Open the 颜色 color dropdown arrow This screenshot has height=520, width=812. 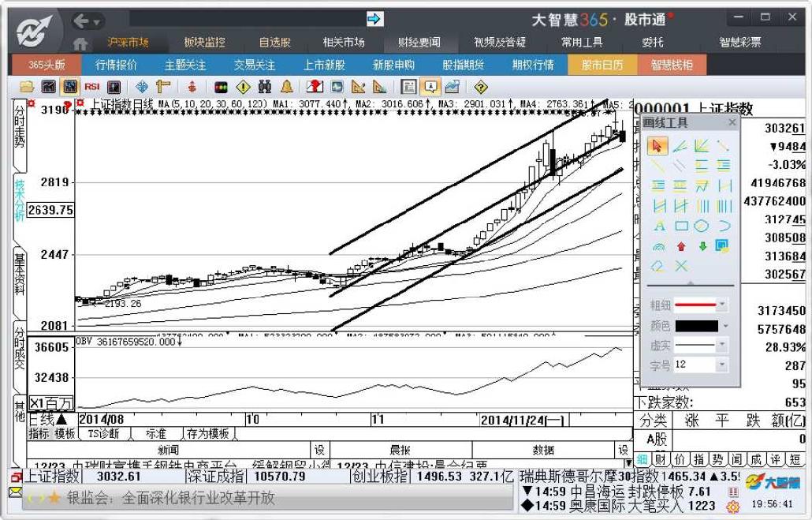coord(725,326)
